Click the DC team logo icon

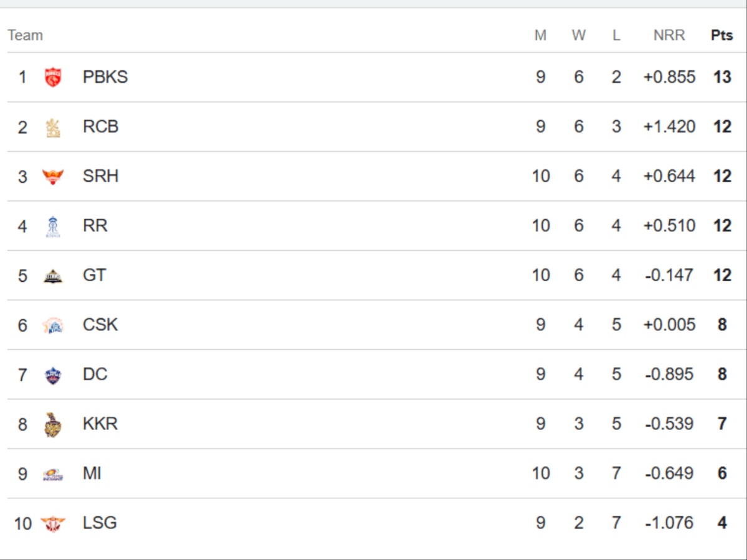pyautogui.click(x=53, y=375)
